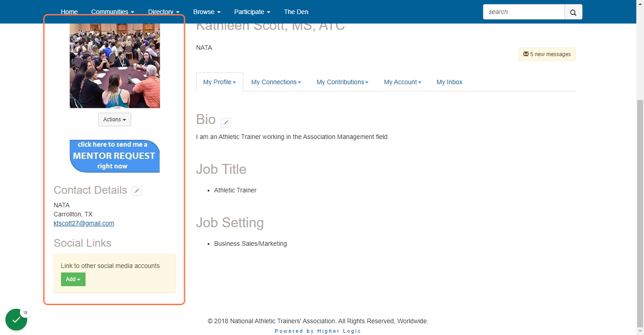Screen dimensions: 644x335
Task: Click the profile photo thumbnail
Action: 115,66
